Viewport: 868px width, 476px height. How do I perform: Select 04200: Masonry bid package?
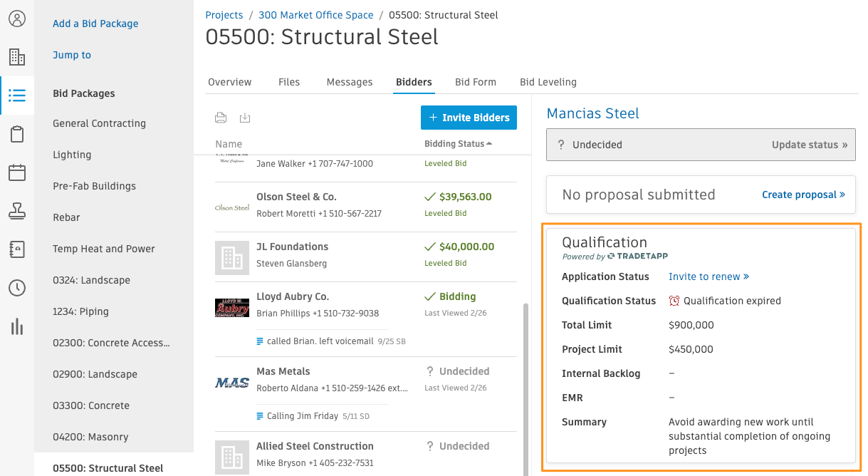tap(90, 437)
